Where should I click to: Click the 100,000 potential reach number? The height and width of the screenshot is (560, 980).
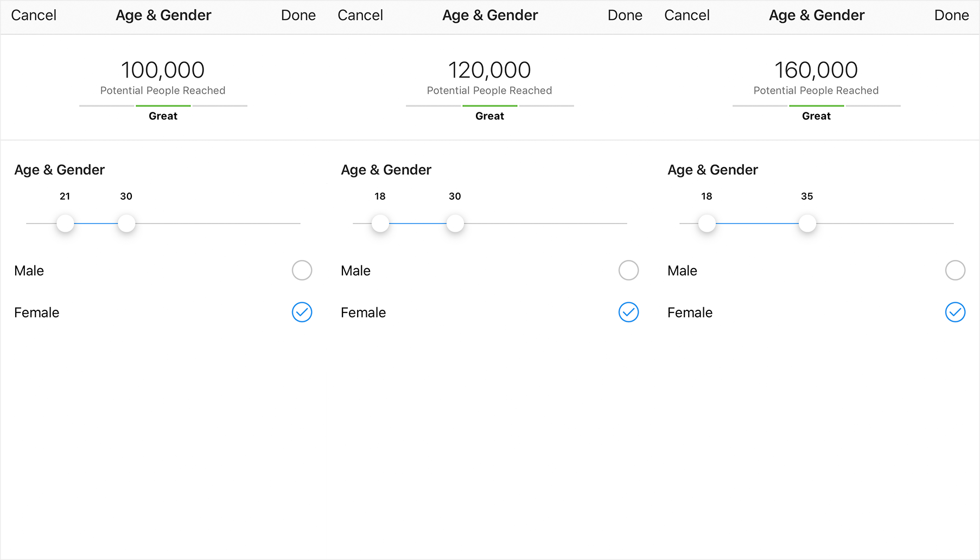[163, 70]
